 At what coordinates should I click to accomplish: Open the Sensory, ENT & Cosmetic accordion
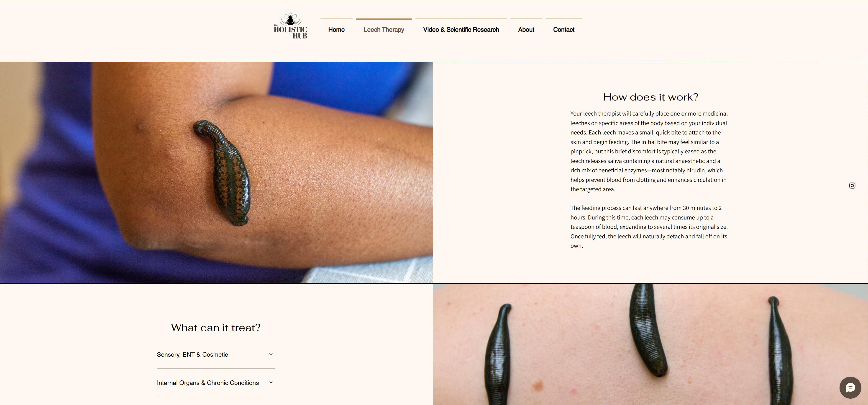pyautogui.click(x=216, y=354)
